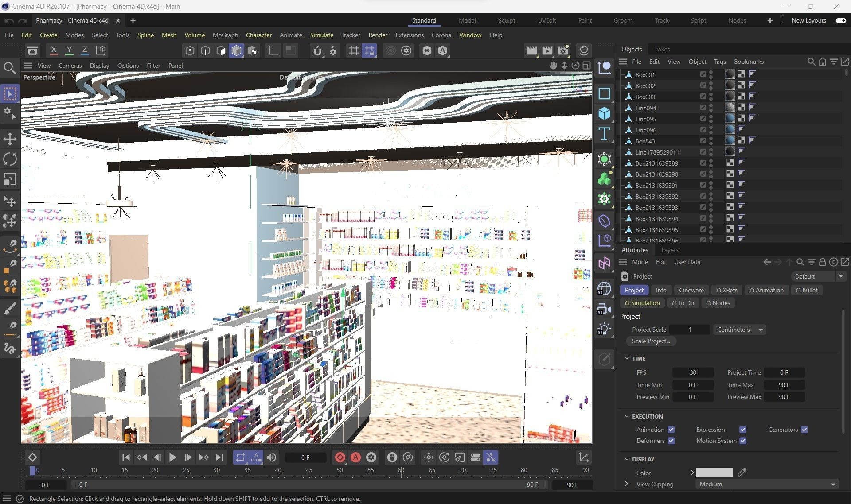The width and height of the screenshot is (851, 504).
Task: Switch to the Sculpt layout
Action: [x=506, y=20]
